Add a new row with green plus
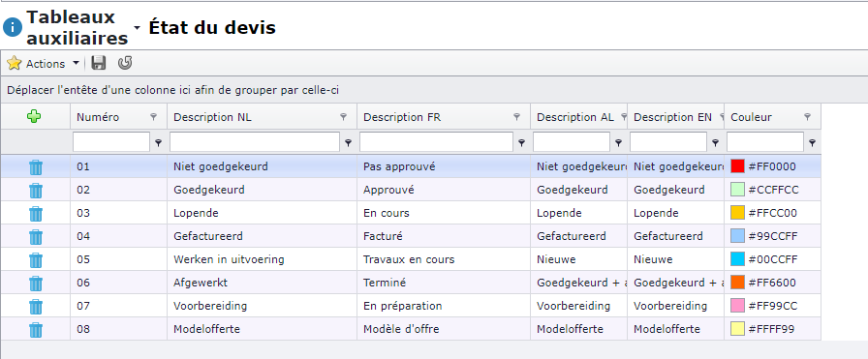This screenshot has width=868, height=359. pyautogui.click(x=34, y=116)
